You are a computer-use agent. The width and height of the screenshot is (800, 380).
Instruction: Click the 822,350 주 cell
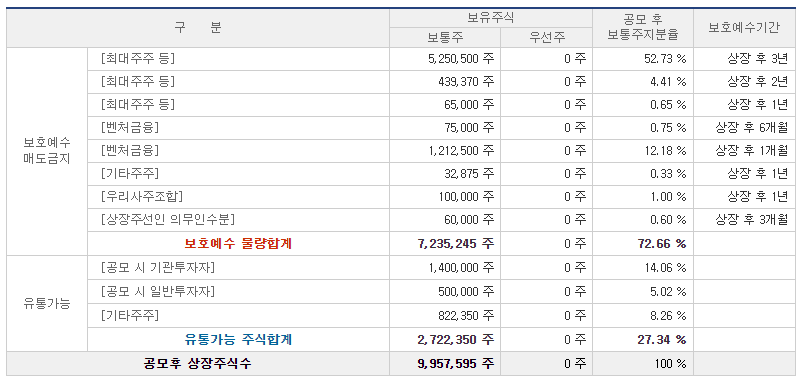pos(467,316)
